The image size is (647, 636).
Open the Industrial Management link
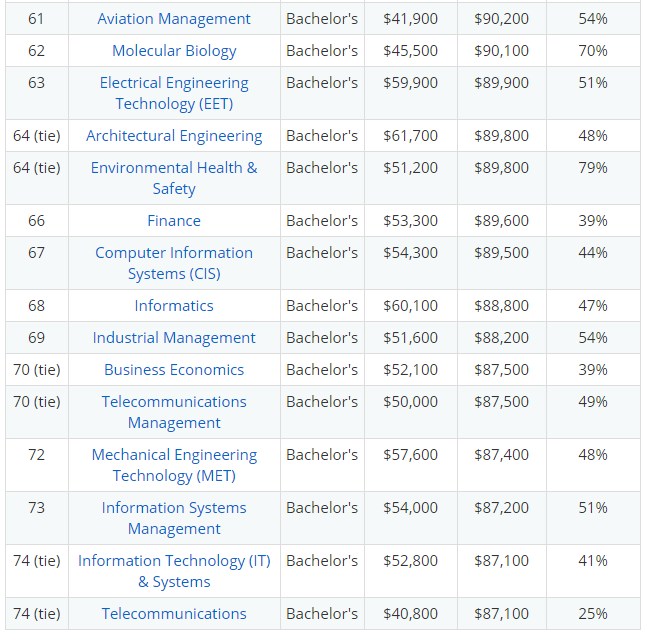click(x=174, y=338)
